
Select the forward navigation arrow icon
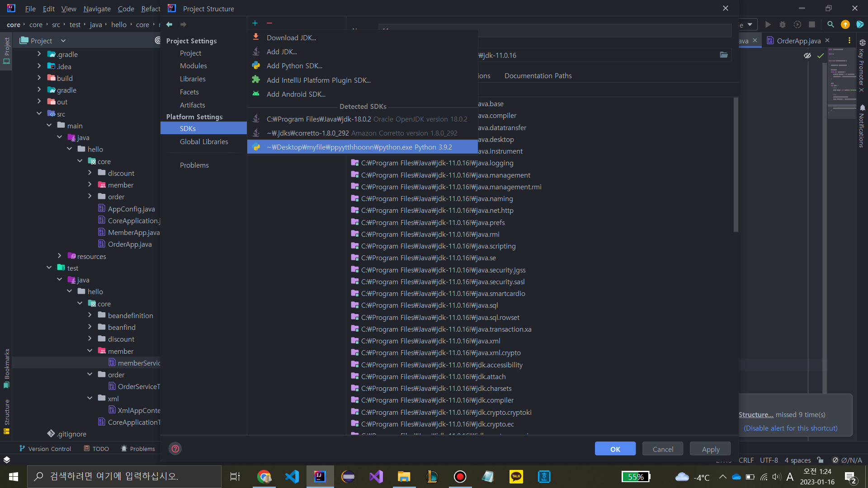pyautogui.click(x=184, y=24)
